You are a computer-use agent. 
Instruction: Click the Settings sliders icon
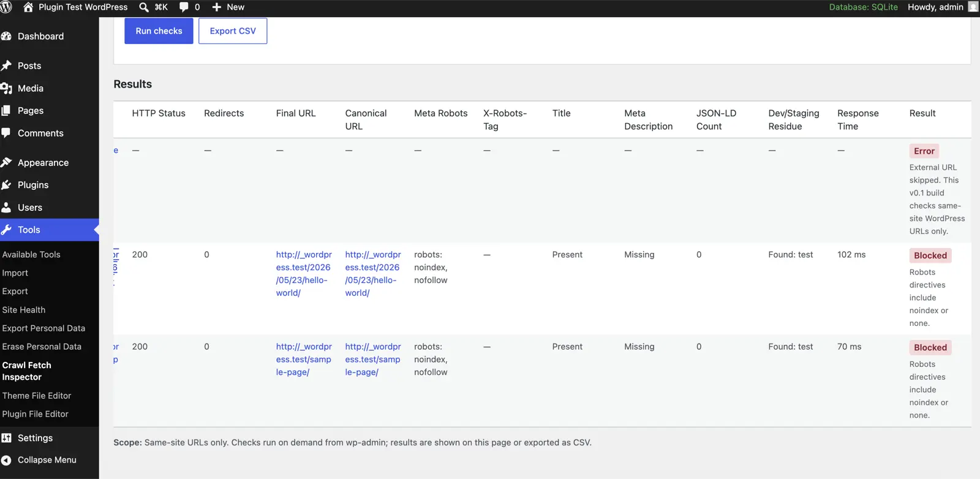[x=7, y=438]
